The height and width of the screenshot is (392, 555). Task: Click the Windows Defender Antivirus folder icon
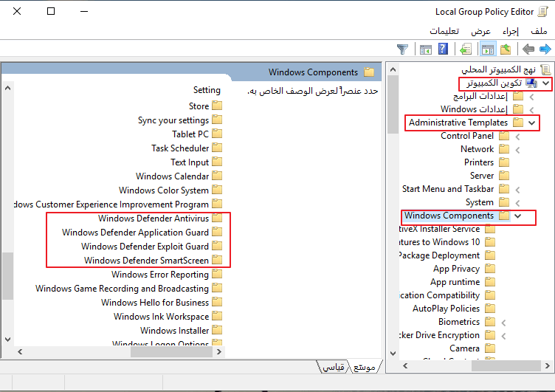(217, 218)
